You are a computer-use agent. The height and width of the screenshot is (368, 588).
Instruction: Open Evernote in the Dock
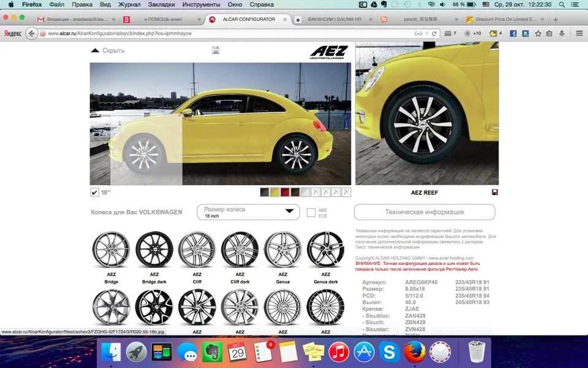click(213, 353)
